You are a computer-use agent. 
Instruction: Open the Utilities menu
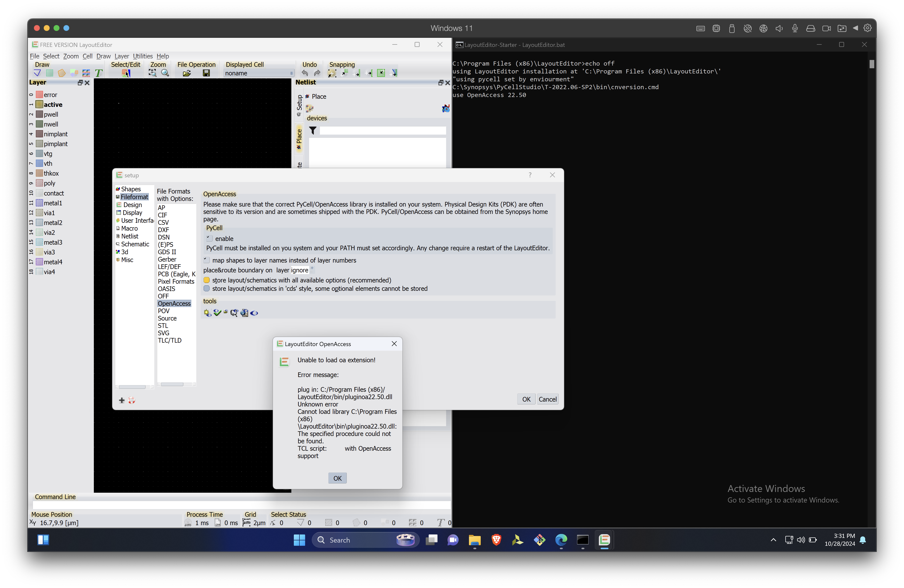coord(142,56)
